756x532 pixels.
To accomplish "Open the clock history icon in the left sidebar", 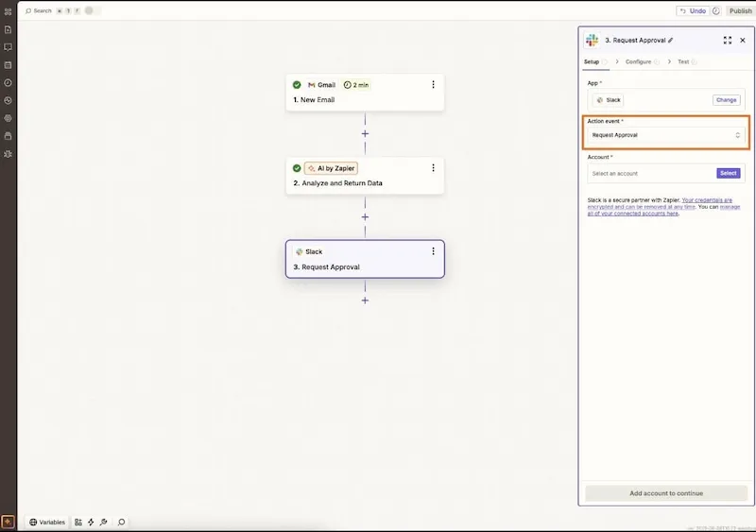I will pos(8,83).
